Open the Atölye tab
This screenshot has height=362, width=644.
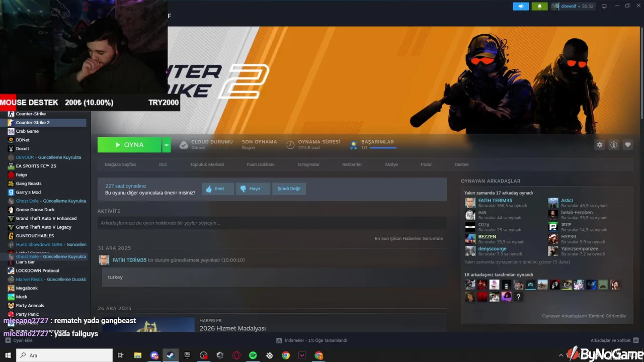pos(391,164)
